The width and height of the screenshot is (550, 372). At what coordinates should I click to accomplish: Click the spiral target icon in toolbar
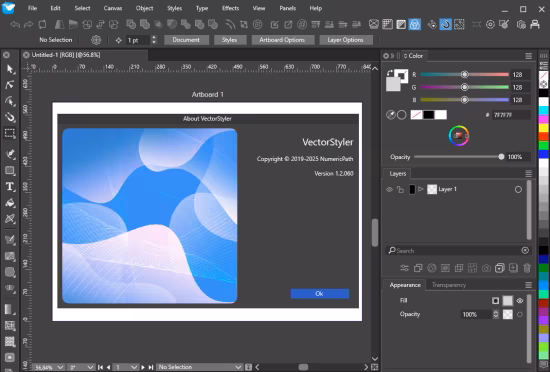pos(258,25)
